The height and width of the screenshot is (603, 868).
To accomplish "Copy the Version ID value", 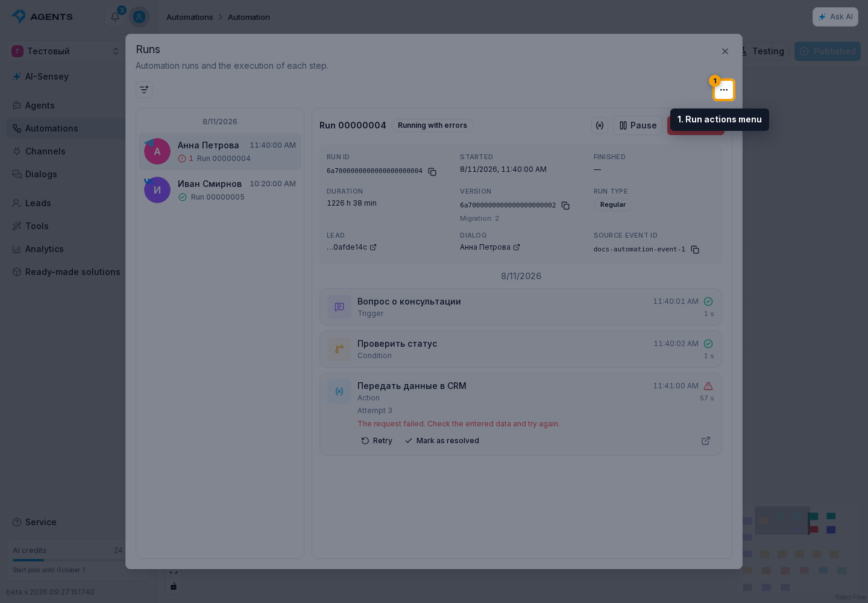I will (565, 206).
